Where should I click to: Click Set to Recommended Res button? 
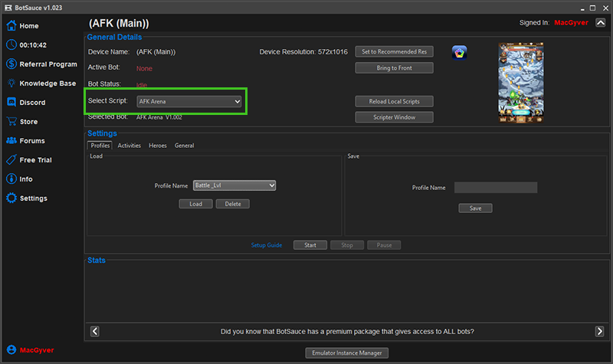(394, 52)
